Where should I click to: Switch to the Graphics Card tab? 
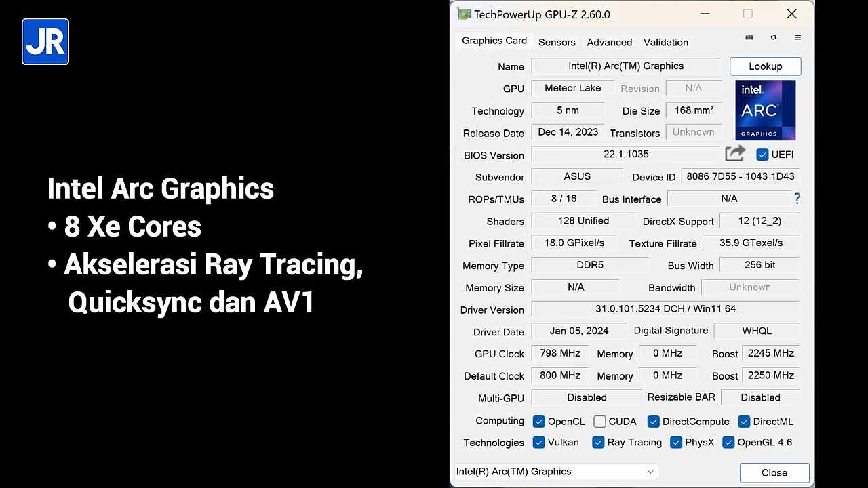(x=494, y=41)
